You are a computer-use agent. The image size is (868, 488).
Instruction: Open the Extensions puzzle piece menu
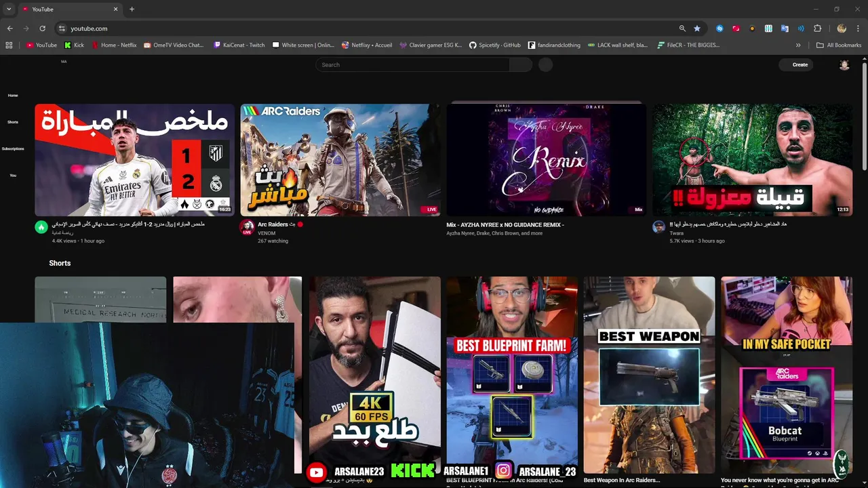tap(817, 28)
